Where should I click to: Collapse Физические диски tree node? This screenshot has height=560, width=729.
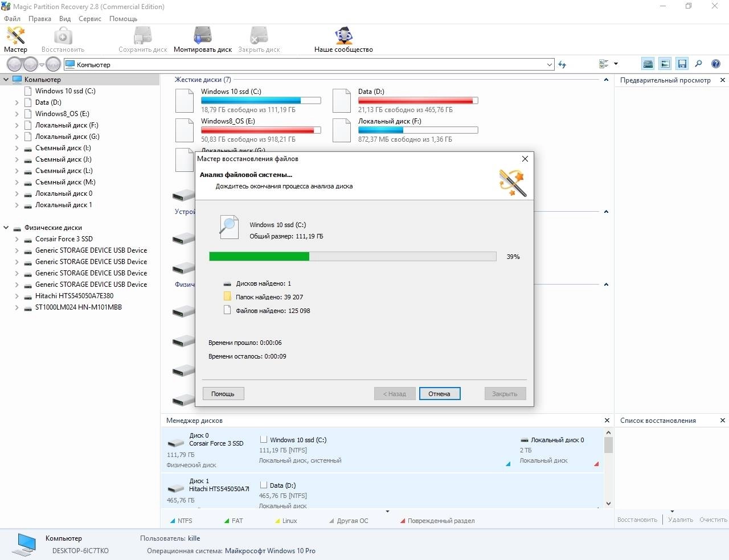click(x=6, y=228)
